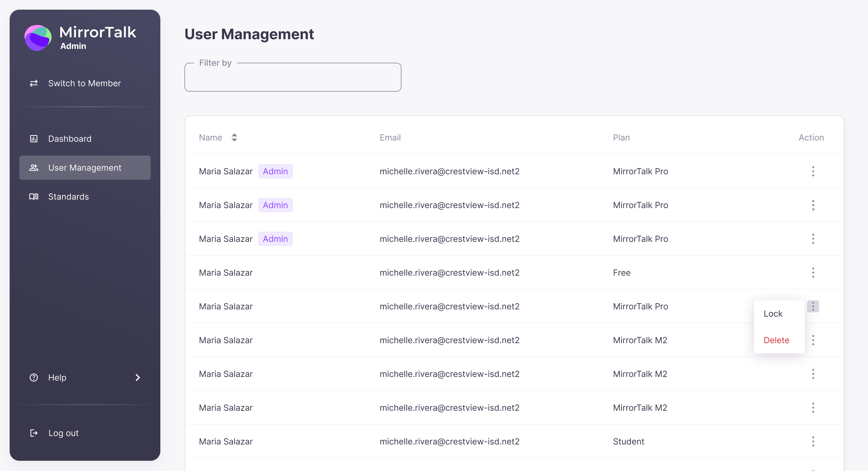Click the email in the Free plan row
Viewport: 868px width, 471px height.
point(449,272)
